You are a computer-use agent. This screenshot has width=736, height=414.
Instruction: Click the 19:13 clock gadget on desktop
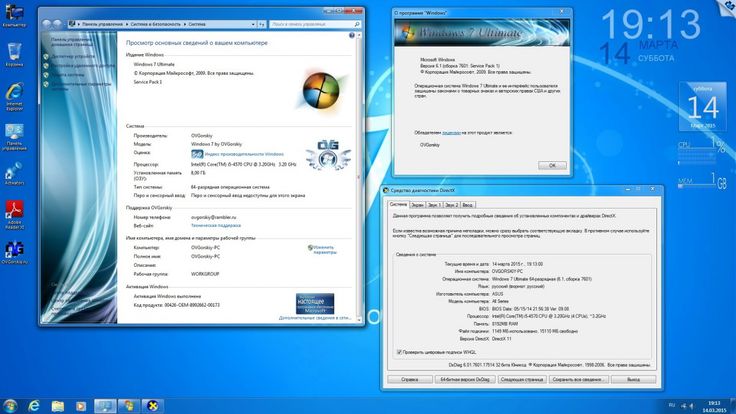[x=651, y=24]
